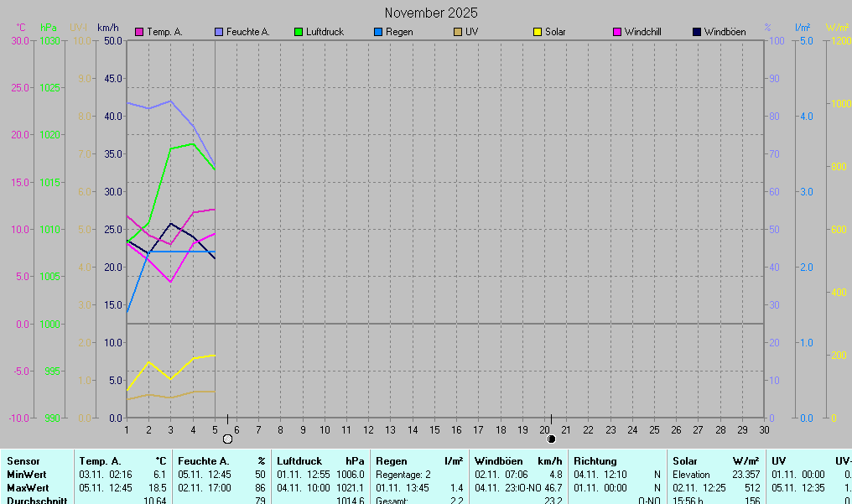Click the Sensor header in the table

(23, 461)
